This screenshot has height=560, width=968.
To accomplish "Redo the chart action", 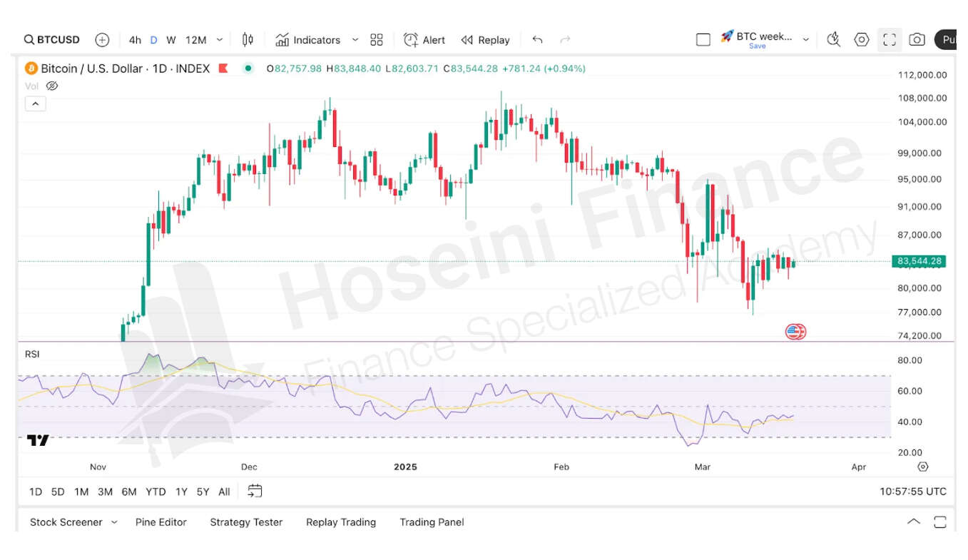I will (565, 40).
